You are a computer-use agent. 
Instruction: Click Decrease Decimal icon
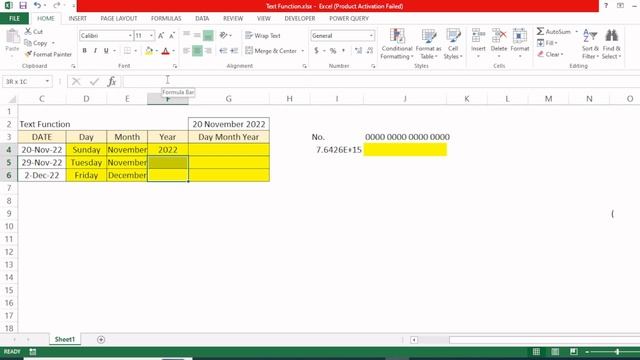point(370,51)
